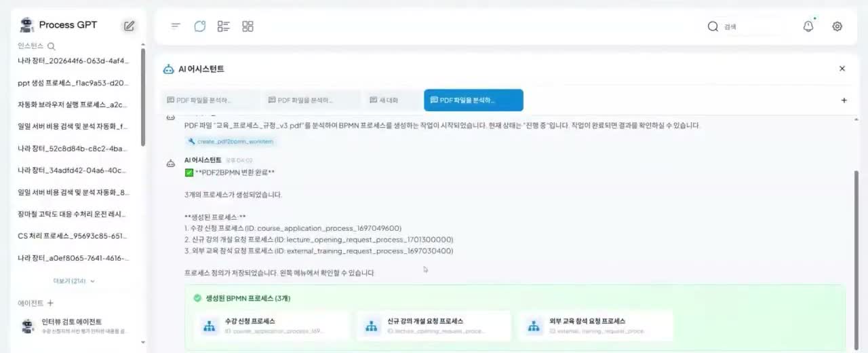This screenshot has width=868, height=353.
Task: Click the AI 어시스턴트 message avatar
Action: (x=172, y=162)
